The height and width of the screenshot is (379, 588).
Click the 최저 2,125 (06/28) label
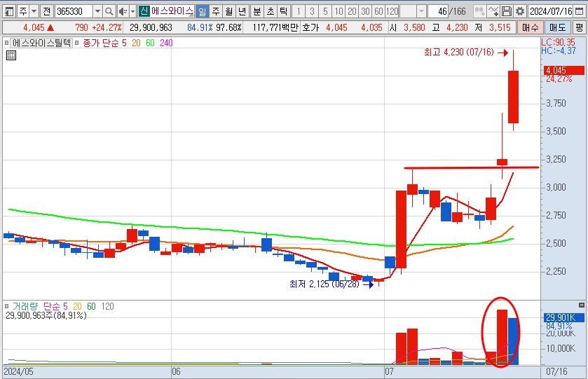(x=324, y=284)
